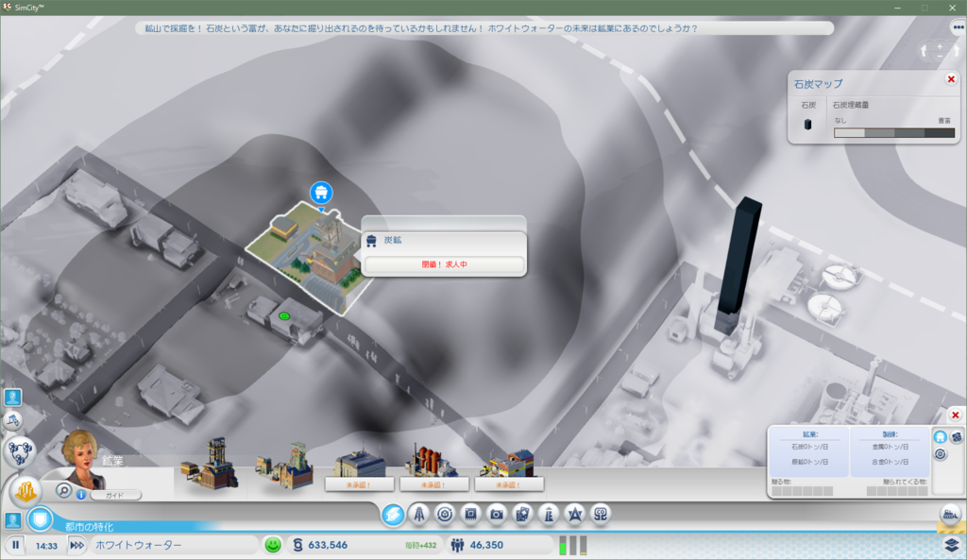Close the 石炭マップ panel
Viewport: 967px width, 560px height.
(x=951, y=79)
